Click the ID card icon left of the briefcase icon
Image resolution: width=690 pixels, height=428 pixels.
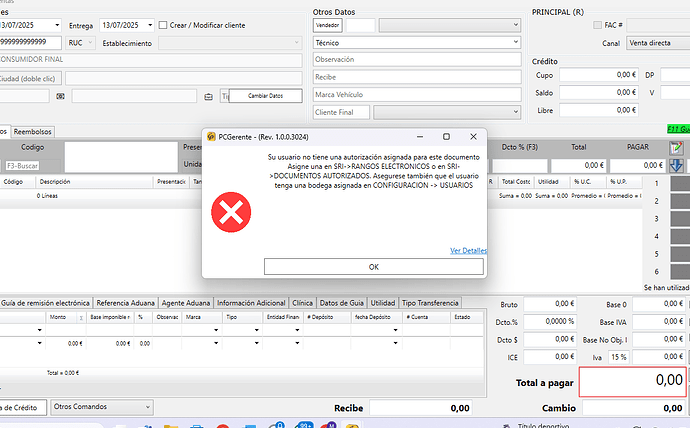click(x=60, y=96)
